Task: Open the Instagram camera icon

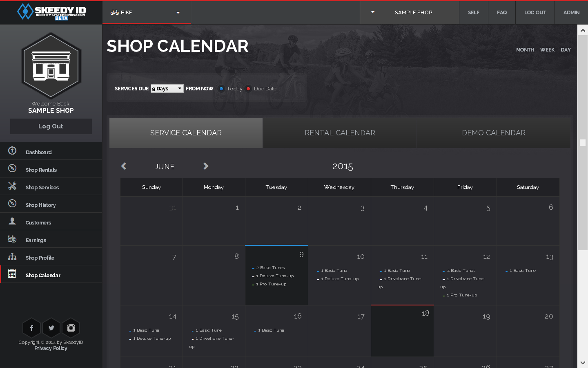Action: [x=71, y=328]
